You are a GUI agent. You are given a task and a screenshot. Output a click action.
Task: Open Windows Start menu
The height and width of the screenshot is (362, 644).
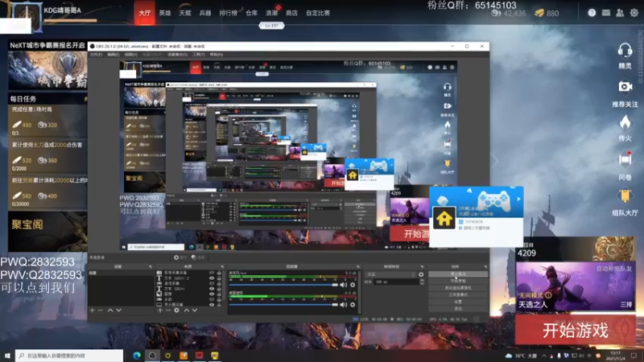(7, 356)
